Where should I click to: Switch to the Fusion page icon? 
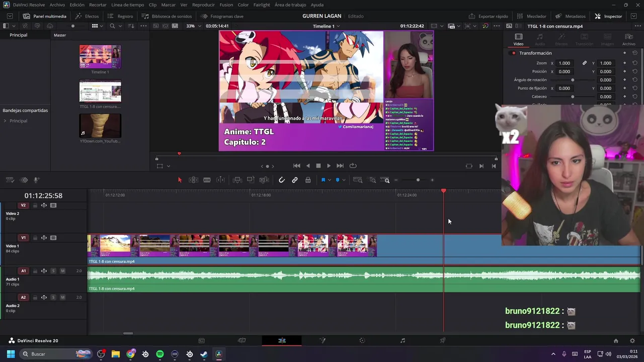point(322,340)
